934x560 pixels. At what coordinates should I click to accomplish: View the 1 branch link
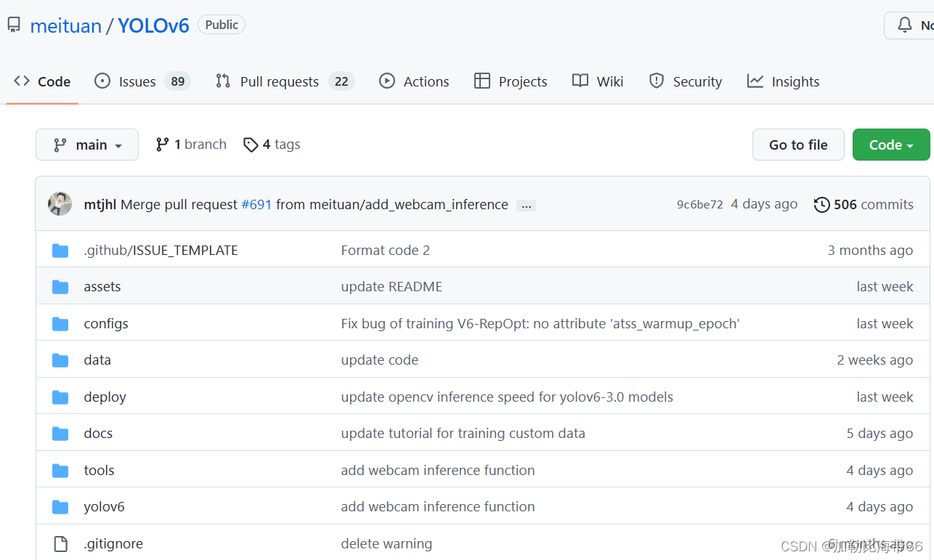click(191, 145)
